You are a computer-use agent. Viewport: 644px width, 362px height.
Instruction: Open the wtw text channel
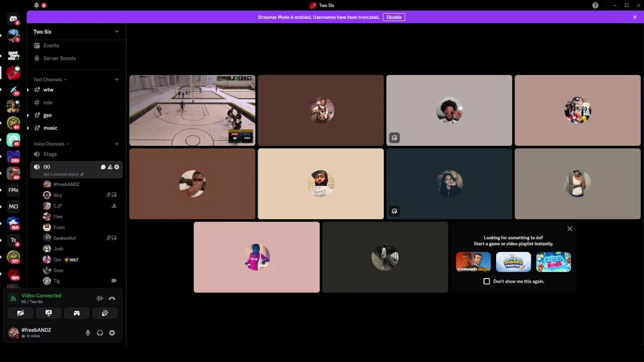click(x=75, y=89)
